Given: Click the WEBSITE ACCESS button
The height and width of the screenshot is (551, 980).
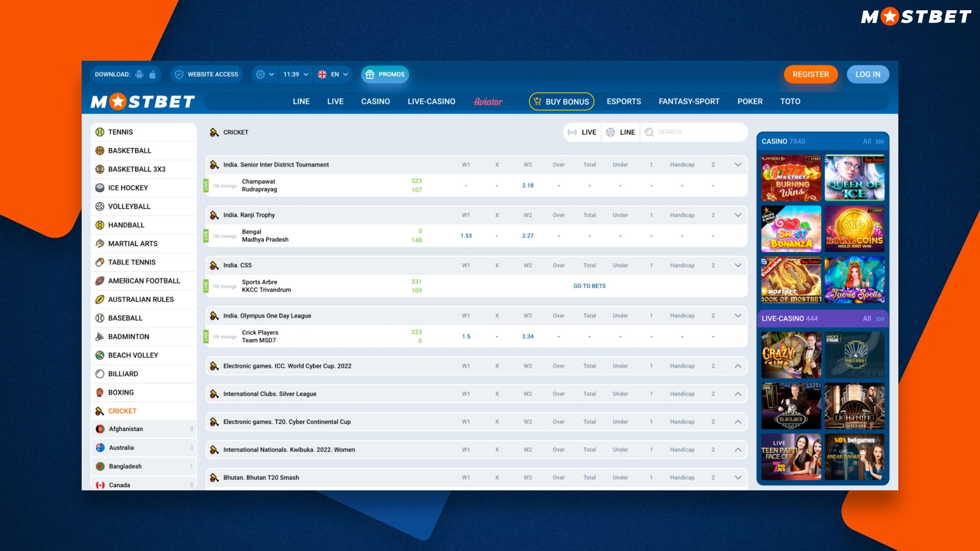Looking at the screenshot, I should click(x=207, y=74).
